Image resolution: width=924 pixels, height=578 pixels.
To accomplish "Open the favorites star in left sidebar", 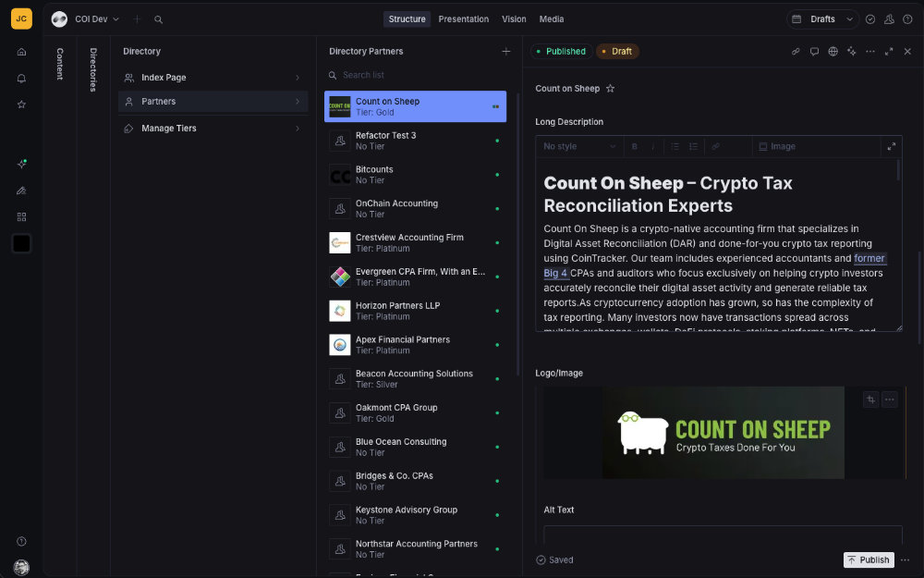I will point(22,105).
